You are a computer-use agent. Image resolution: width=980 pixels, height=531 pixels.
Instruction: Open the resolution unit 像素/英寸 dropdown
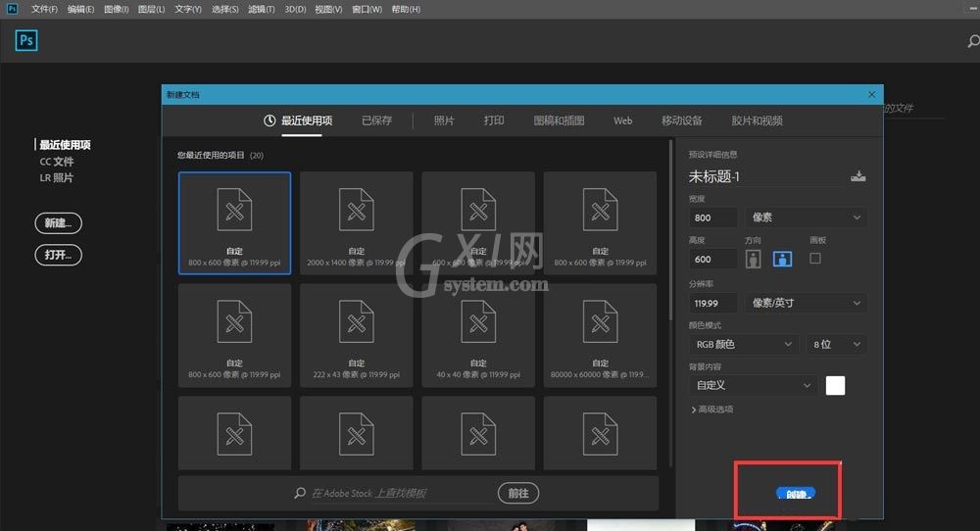point(806,303)
